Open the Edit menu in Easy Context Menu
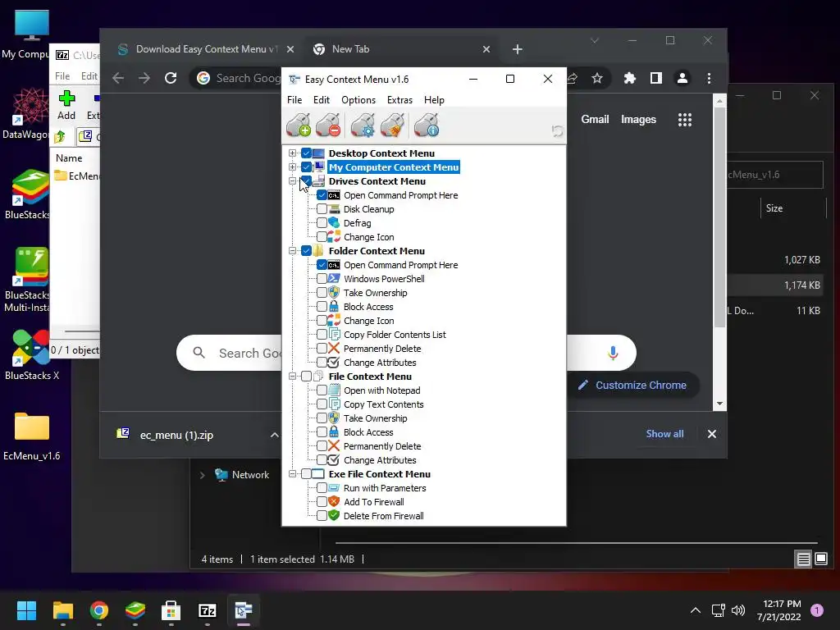The height and width of the screenshot is (630, 840). (x=322, y=100)
